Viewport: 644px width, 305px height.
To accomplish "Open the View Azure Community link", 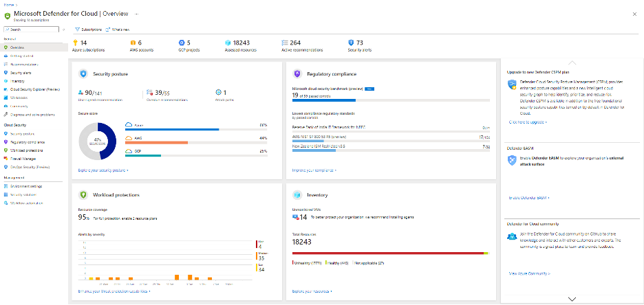I will 529,273.
